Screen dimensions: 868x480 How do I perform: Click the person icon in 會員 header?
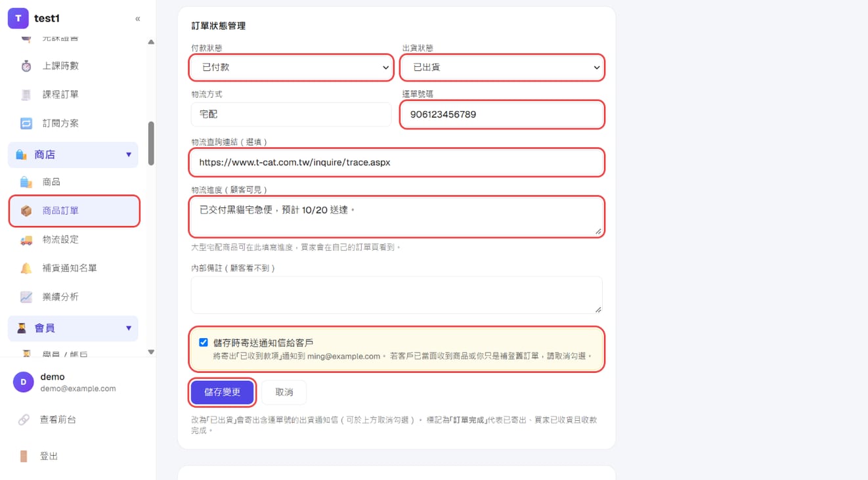[x=21, y=328]
